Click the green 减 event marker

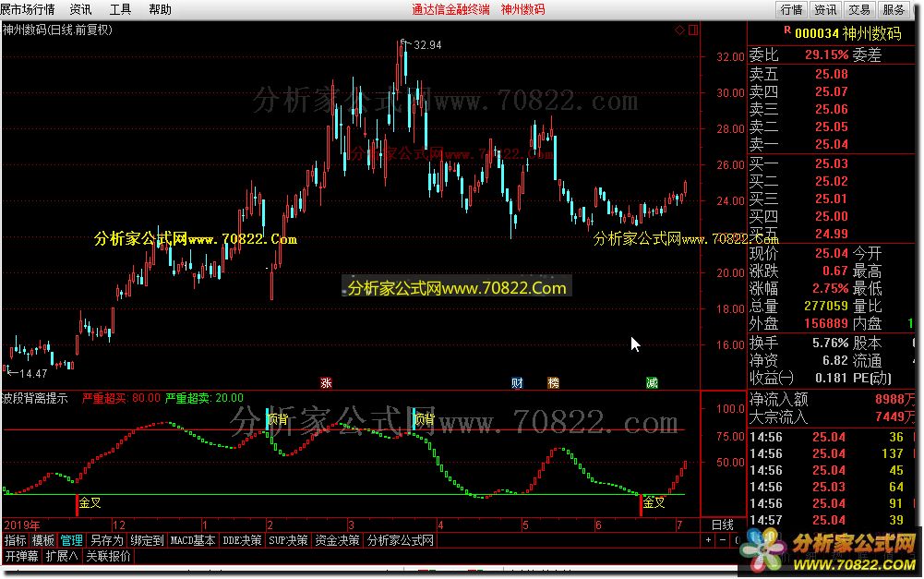(652, 383)
